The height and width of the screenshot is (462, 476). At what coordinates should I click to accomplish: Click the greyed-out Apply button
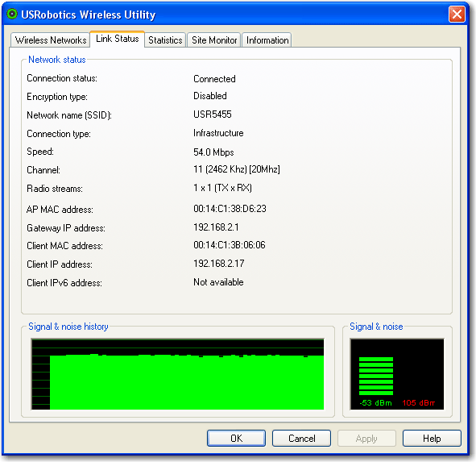pos(366,439)
